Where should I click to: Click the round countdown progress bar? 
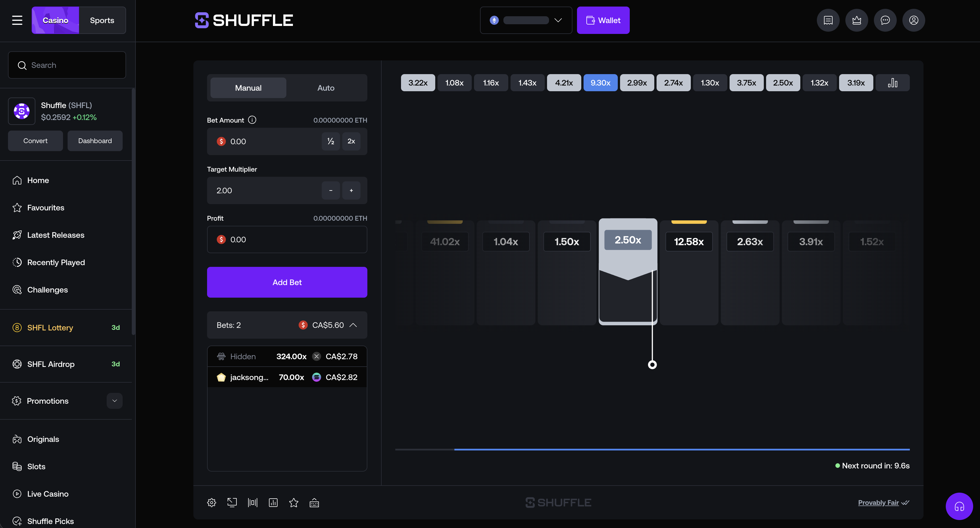click(653, 450)
